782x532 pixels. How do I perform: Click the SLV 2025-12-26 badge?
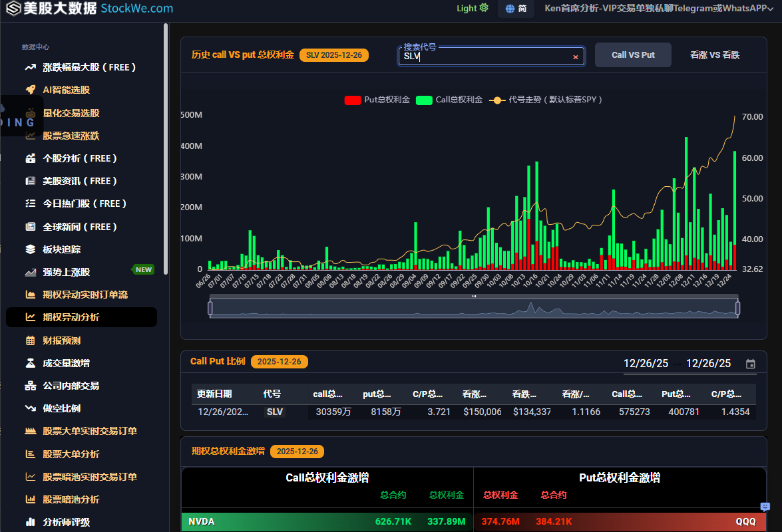(x=333, y=55)
